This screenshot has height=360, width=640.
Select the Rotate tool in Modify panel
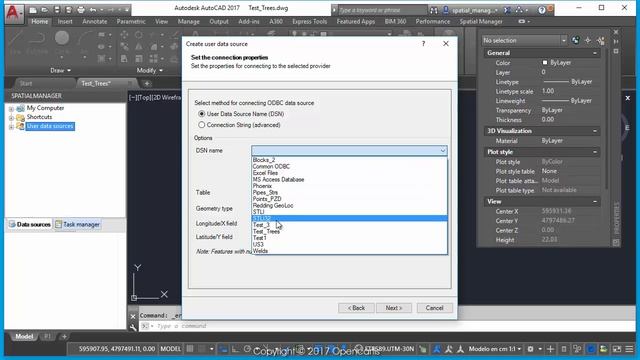pyautogui.click(x=139, y=35)
